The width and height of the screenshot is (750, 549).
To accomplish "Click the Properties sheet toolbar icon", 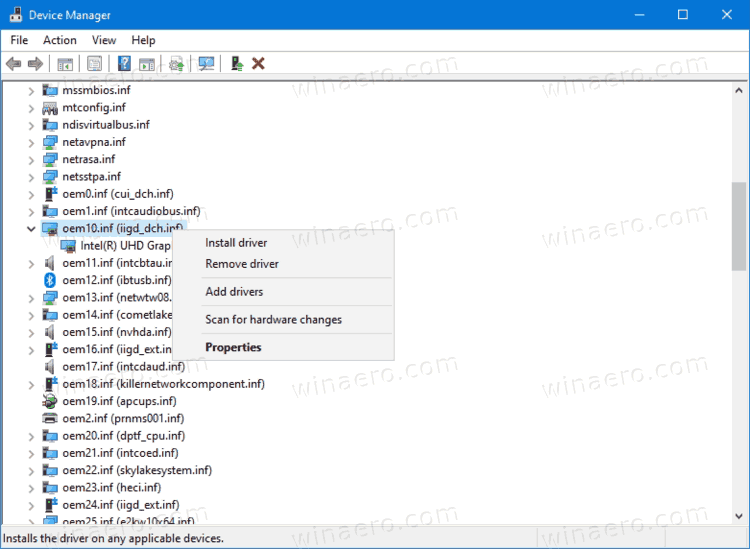I will point(94,64).
